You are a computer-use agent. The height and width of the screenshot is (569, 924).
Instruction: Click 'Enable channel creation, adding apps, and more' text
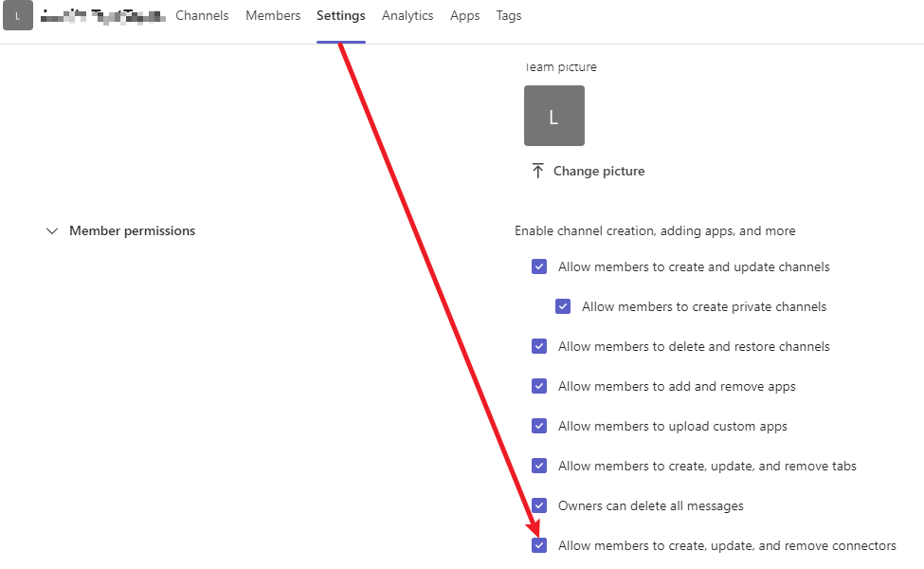655,231
